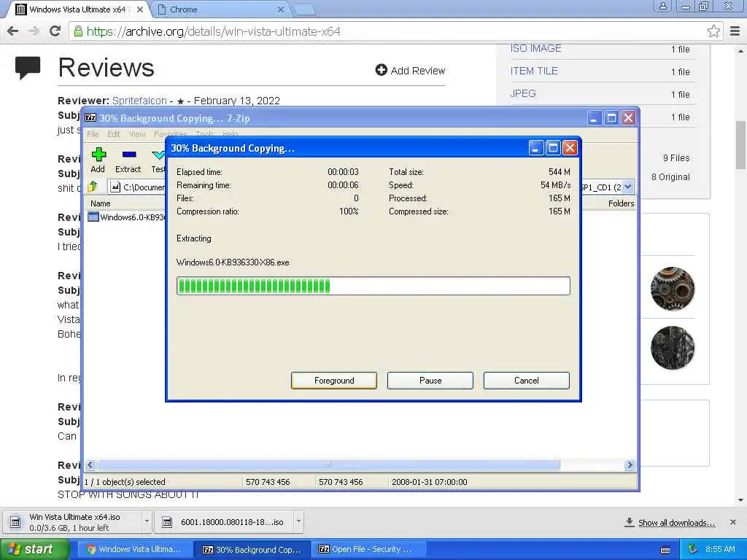Image resolution: width=747 pixels, height=560 pixels.
Task: Click the browser page vertical scrollbar thumb
Action: coord(741,145)
